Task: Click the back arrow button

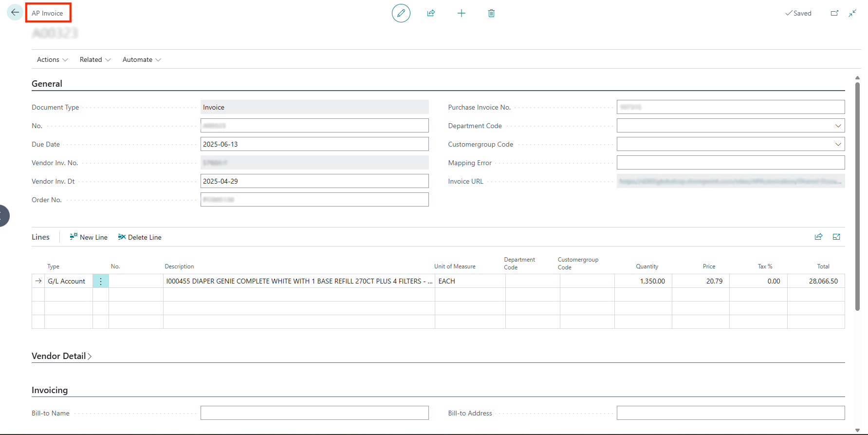Action: [x=15, y=13]
